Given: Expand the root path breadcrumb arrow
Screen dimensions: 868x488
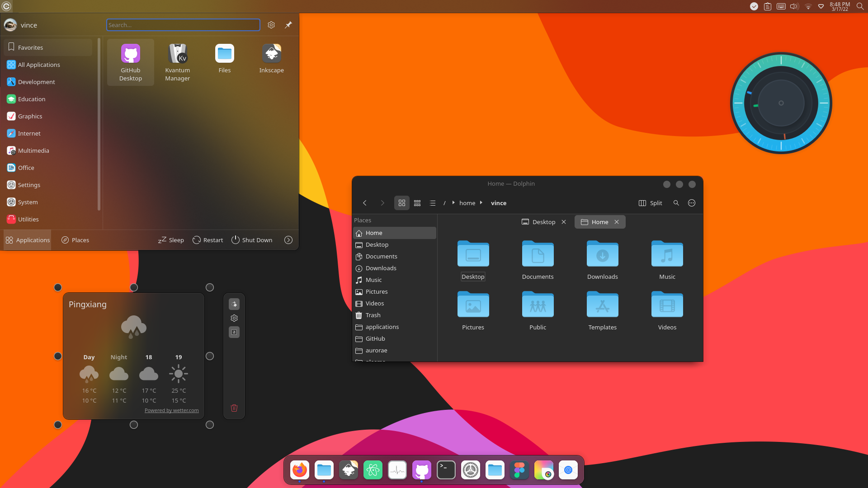Looking at the screenshot, I should click(x=453, y=203).
